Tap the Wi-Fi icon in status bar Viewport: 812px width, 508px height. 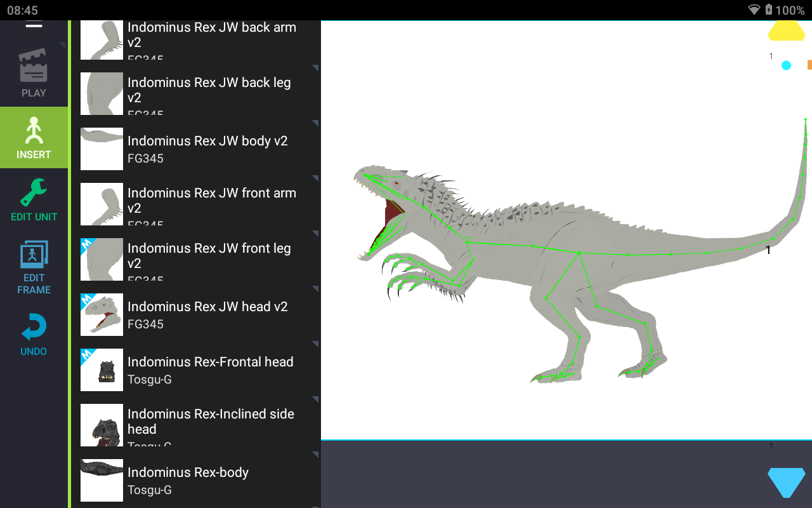[x=754, y=10]
